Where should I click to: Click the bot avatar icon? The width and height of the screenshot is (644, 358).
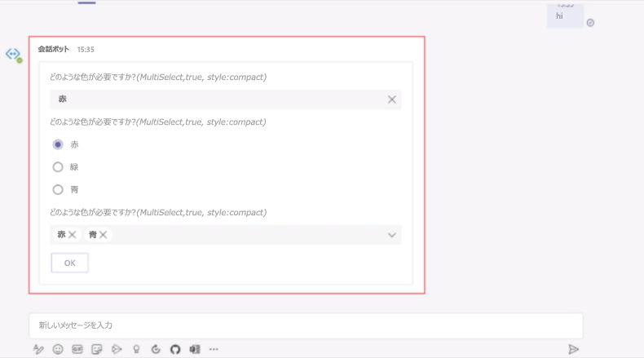point(13,55)
